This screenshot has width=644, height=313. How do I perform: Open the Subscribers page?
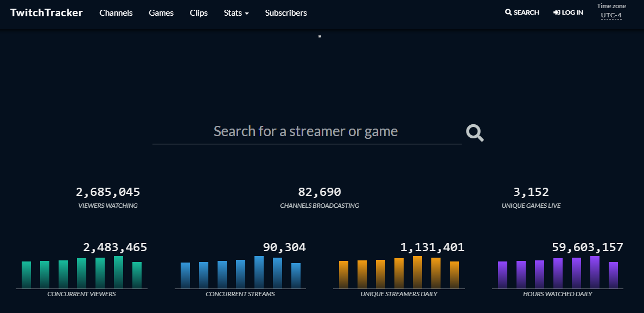[286, 13]
